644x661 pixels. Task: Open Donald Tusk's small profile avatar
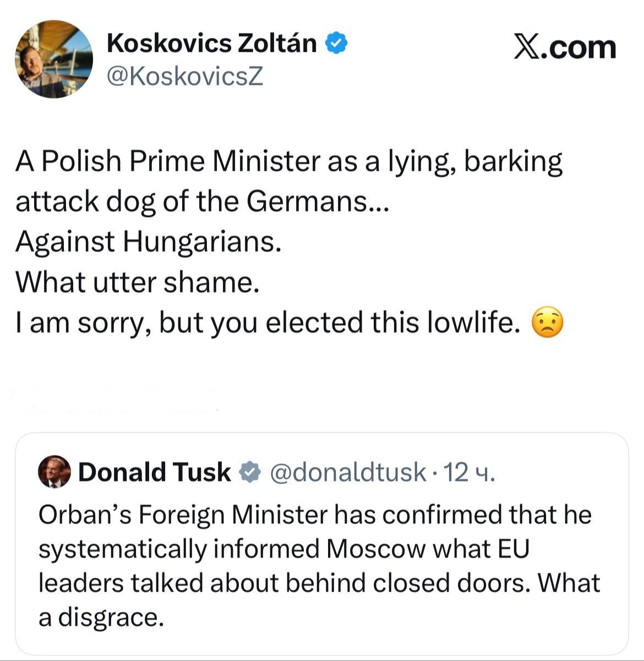(x=54, y=472)
